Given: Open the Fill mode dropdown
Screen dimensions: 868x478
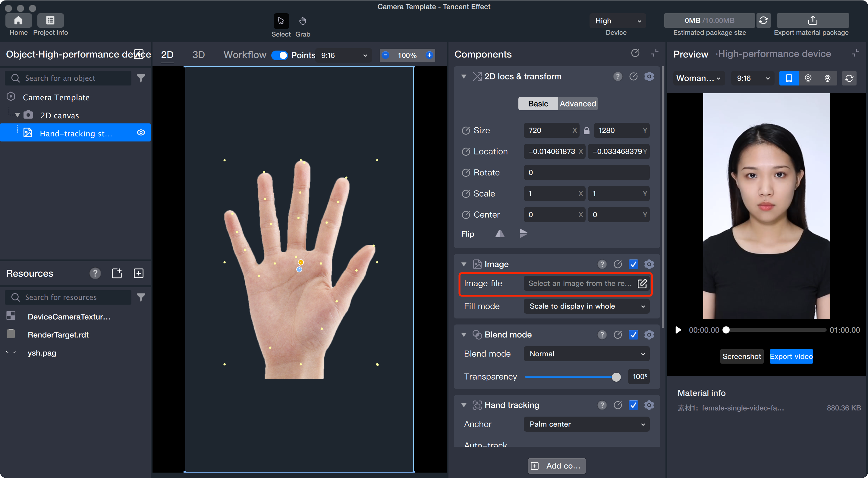Looking at the screenshot, I should coord(586,306).
